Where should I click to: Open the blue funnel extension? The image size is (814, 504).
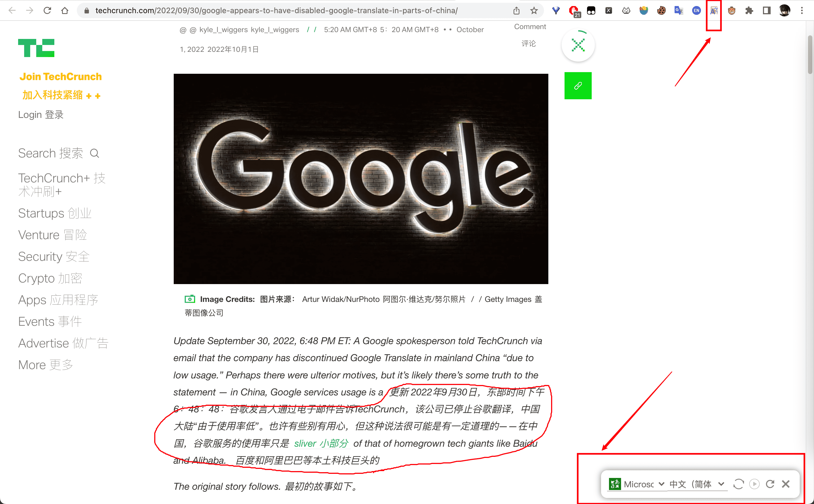[556, 10]
